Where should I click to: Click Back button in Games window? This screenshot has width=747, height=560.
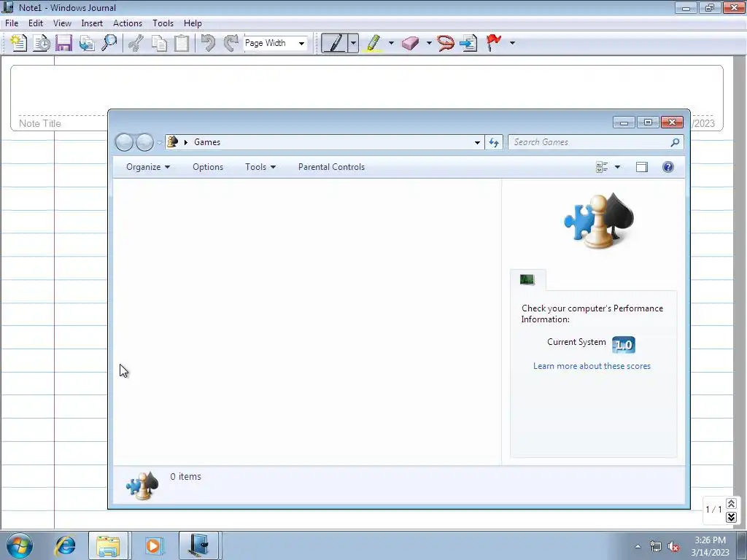pos(124,142)
